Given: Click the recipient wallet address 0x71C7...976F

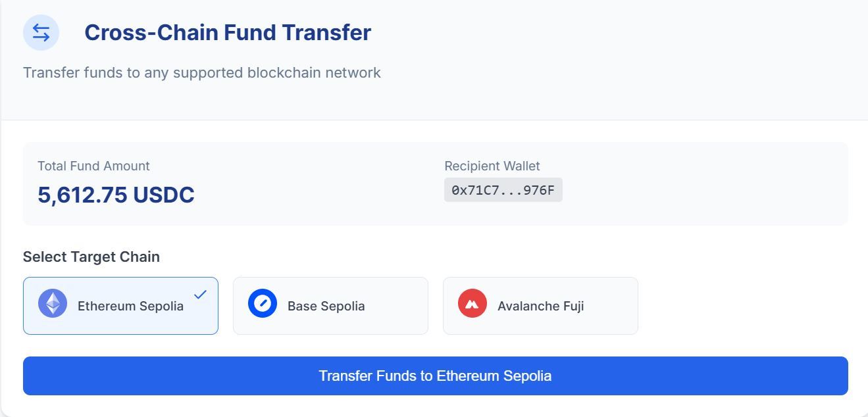Looking at the screenshot, I should coord(503,190).
